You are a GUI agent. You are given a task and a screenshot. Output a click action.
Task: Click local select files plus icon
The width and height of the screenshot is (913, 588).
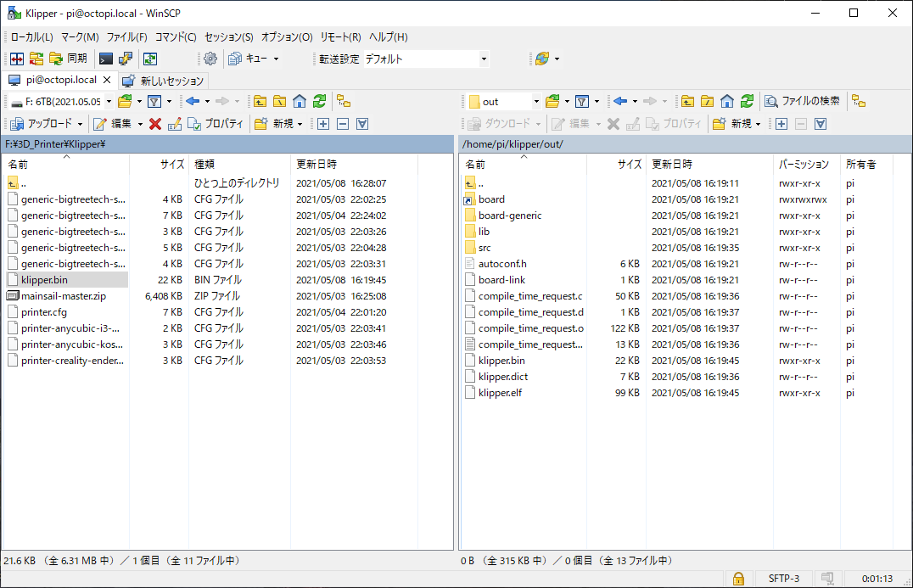click(323, 123)
